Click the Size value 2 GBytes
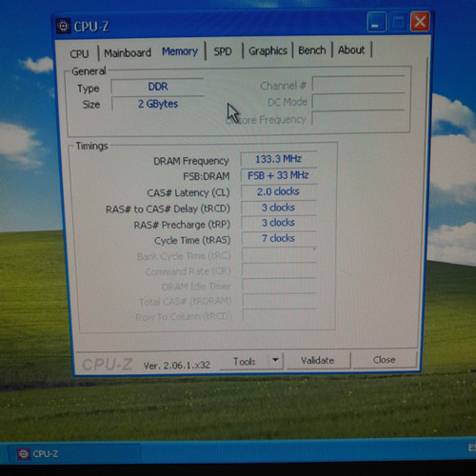Image resolution: width=476 pixels, height=476 pixels. point(157,104)
